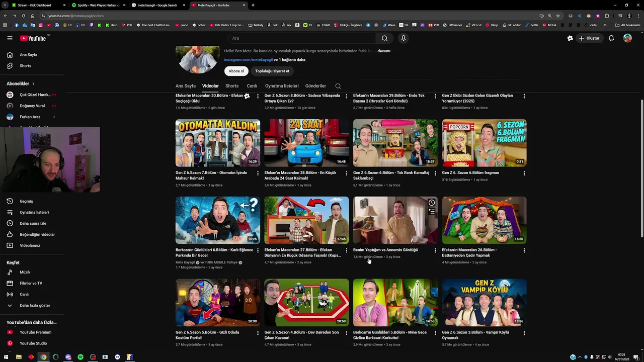Switch to Stream - Kick Dashboard tab
This screenshot has width=644, height=362.
38,5
